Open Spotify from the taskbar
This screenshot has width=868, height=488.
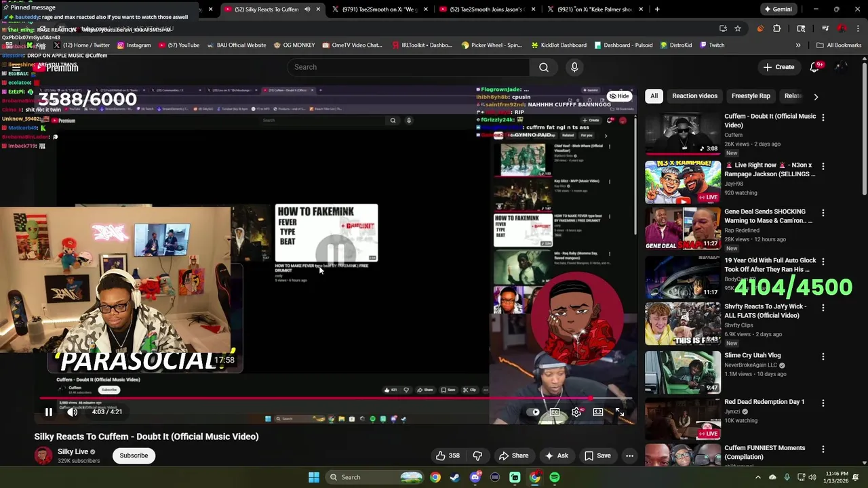[555, 477]
